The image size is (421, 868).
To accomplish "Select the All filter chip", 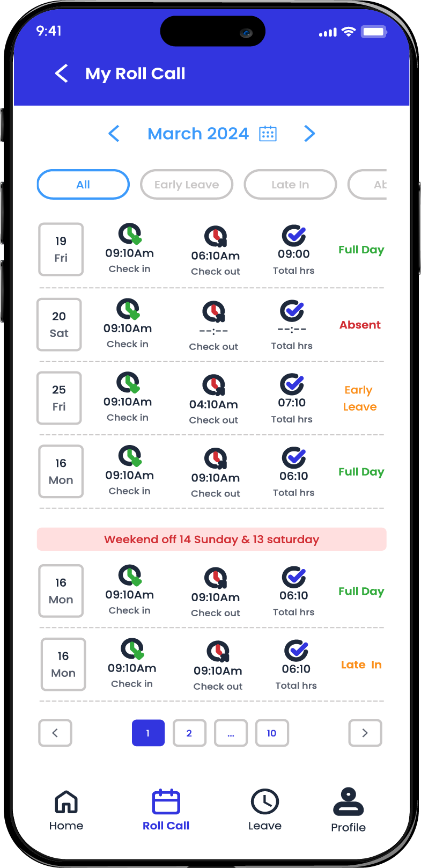I will pyautogui.click(x=83, y=185).
